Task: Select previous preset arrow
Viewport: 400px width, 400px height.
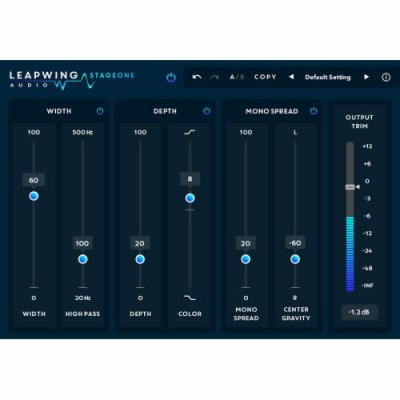Action: point(291,77)
